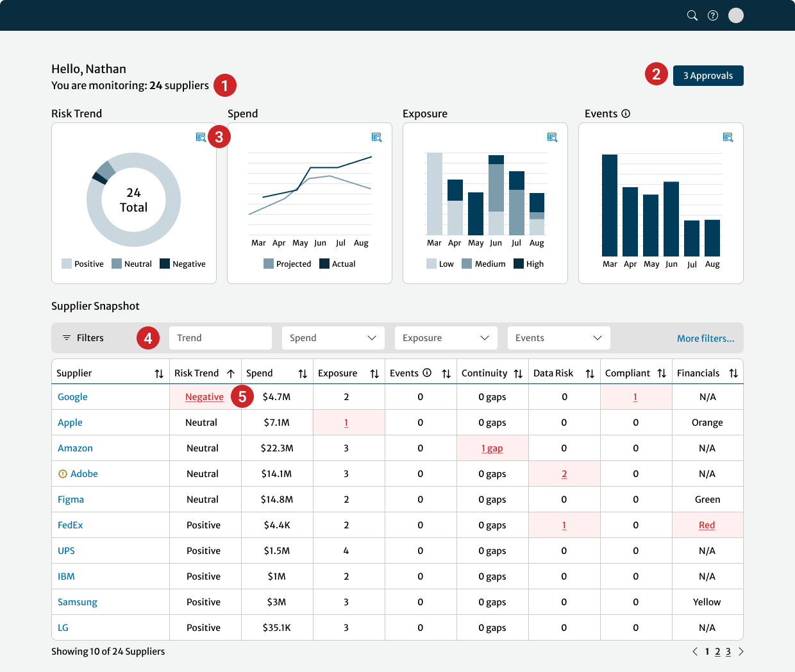Toggle sort on the Spend column
The image size is (795, 672).
(x=302, y=373)
